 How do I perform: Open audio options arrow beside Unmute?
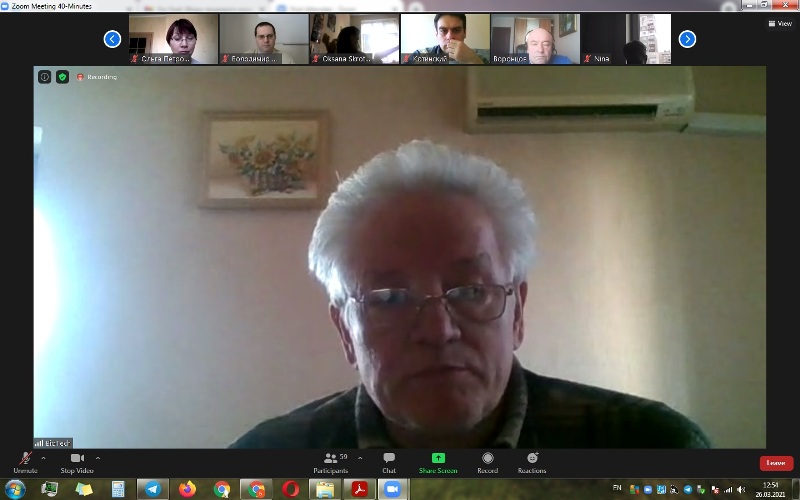43,458
